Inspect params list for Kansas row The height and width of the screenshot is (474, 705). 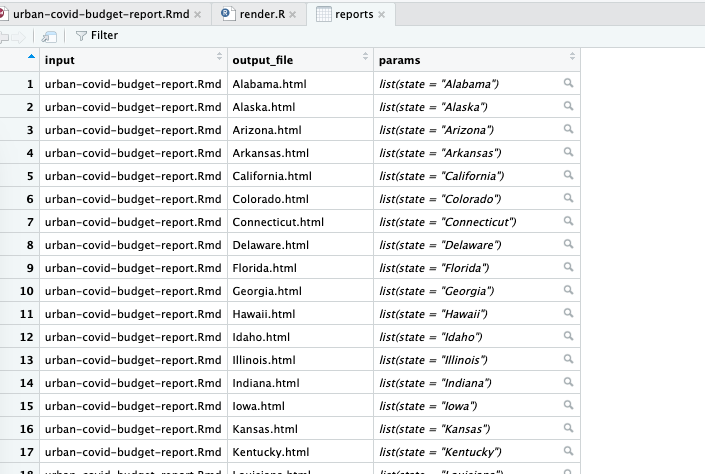point(568,428)
